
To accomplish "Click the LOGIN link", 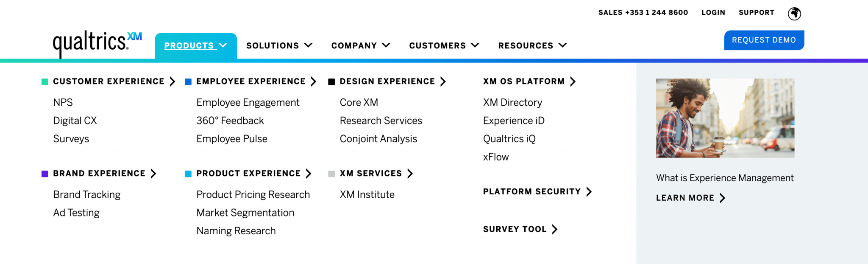I will [x=713, y=13].
